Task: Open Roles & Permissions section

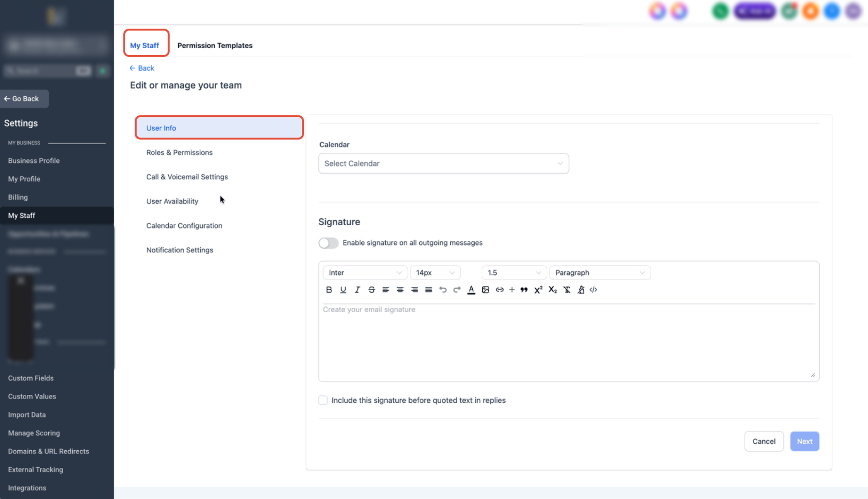Action: tap(179, 152)
